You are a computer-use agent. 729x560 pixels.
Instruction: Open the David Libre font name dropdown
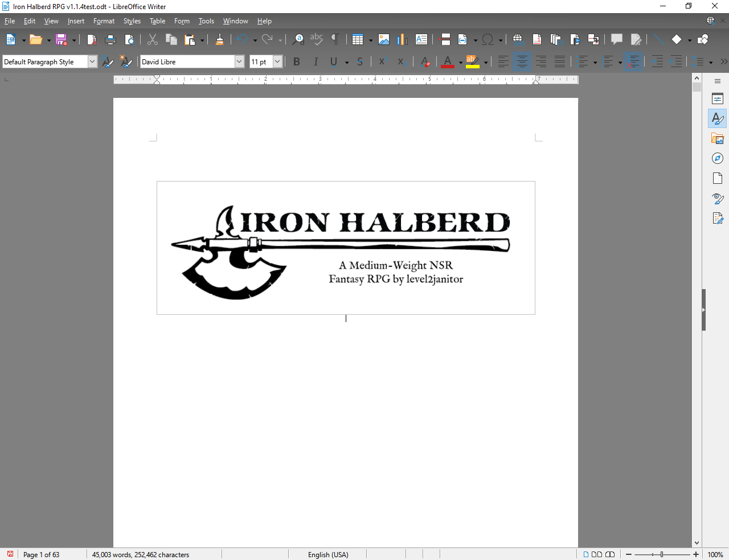click(239, 61)
